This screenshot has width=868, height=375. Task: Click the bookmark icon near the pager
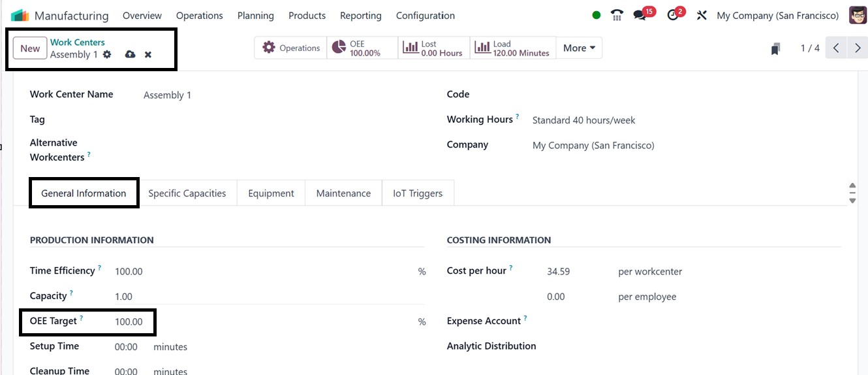tap(775, 48)
